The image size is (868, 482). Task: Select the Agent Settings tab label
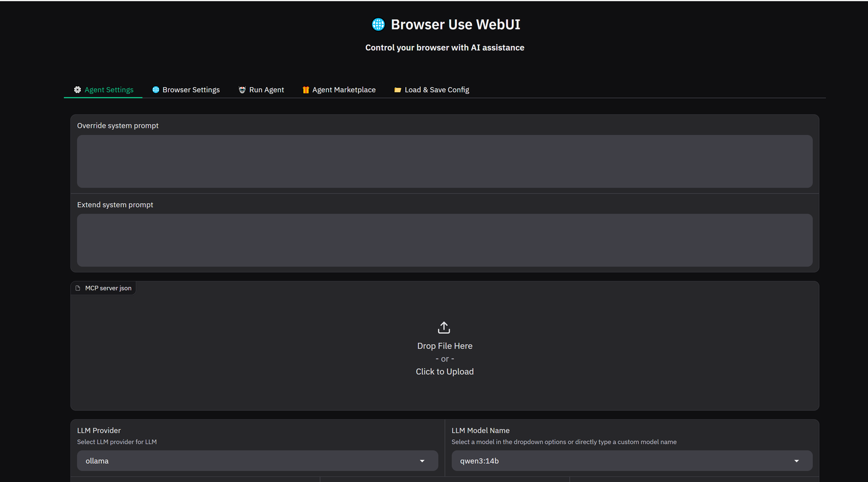(x=109, y=90)
